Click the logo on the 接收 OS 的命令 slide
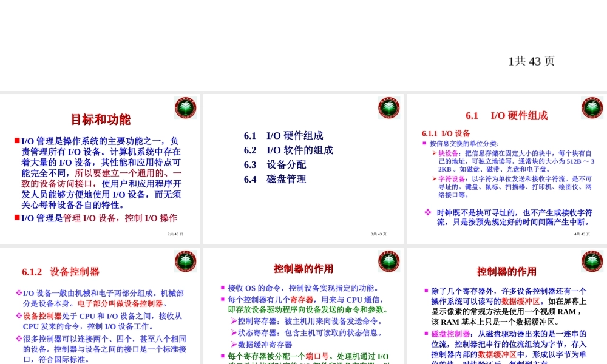 [388, 261]
